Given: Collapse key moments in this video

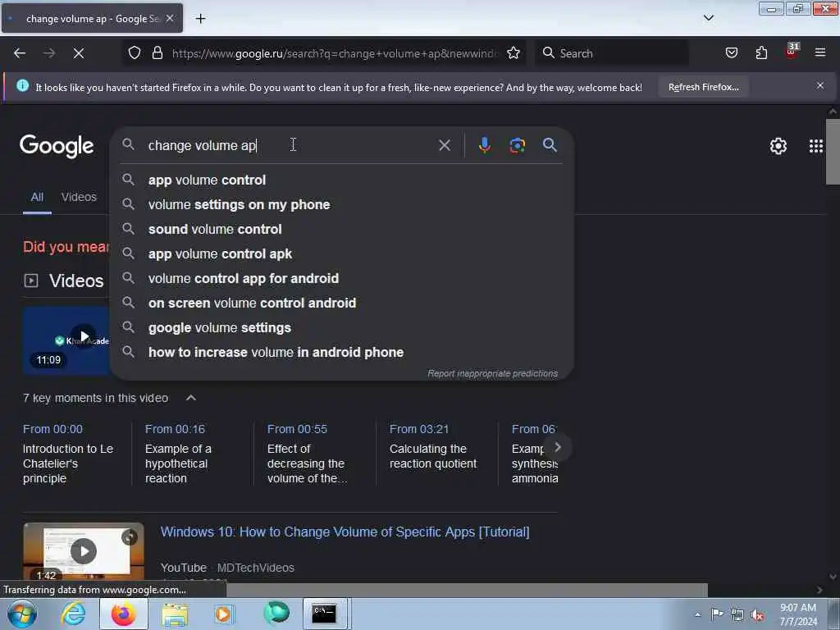Looking at the screenshot, I should [x=190, y=398].
